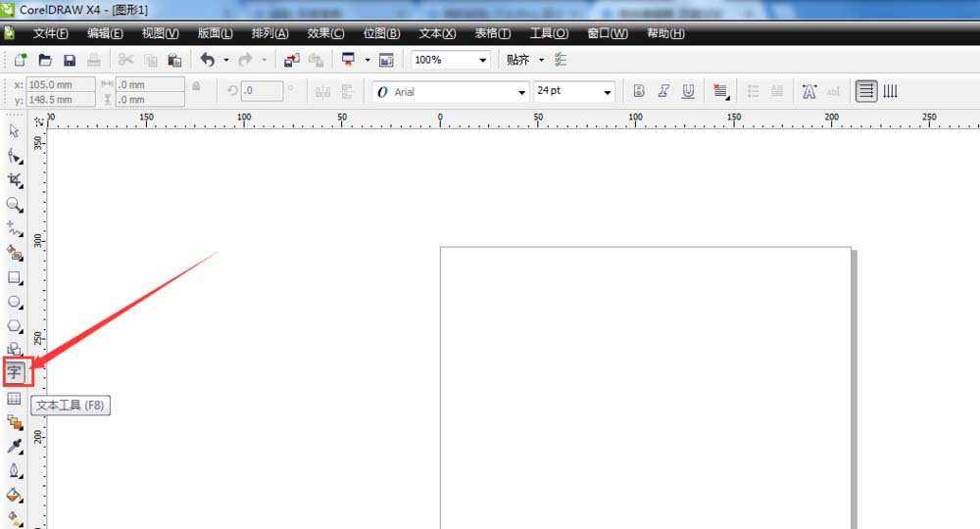Set horizontal text direction

(866, 91)
